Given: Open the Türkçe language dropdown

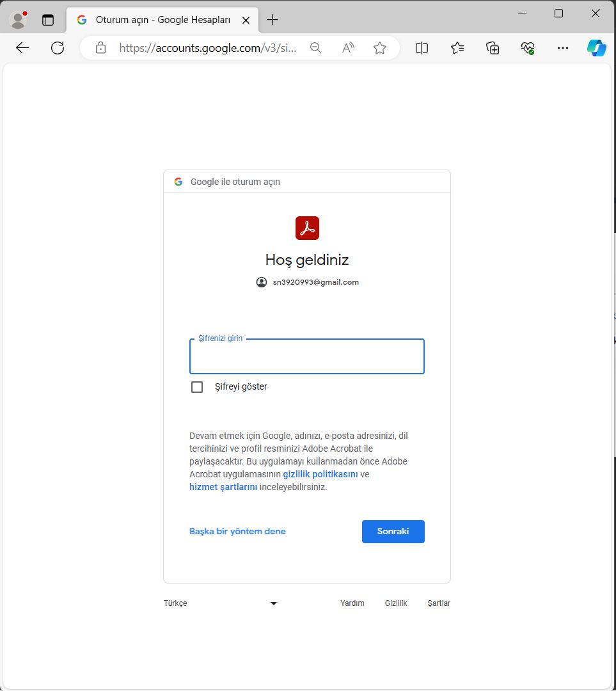Looking at the screenshot, I should coord(222,603).
